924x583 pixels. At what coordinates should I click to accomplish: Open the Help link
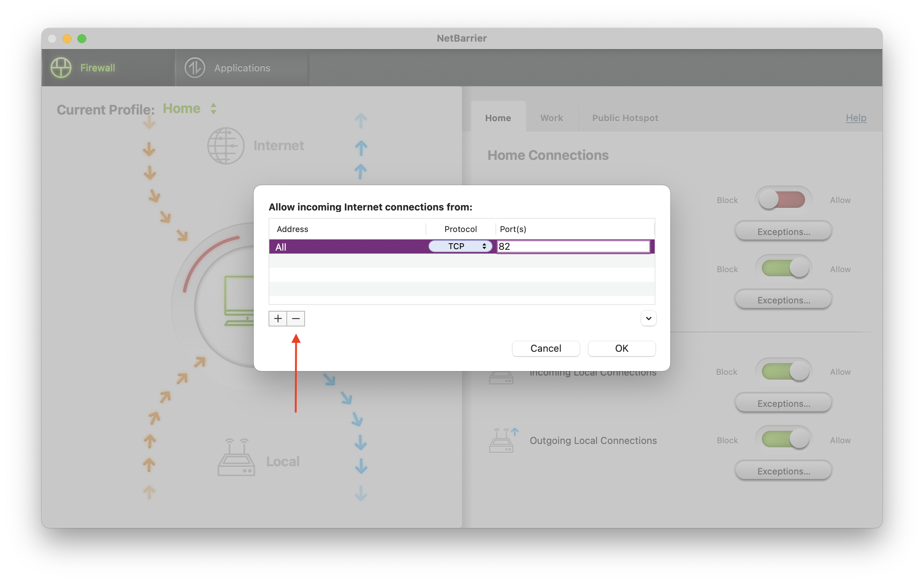pos(856,118)
